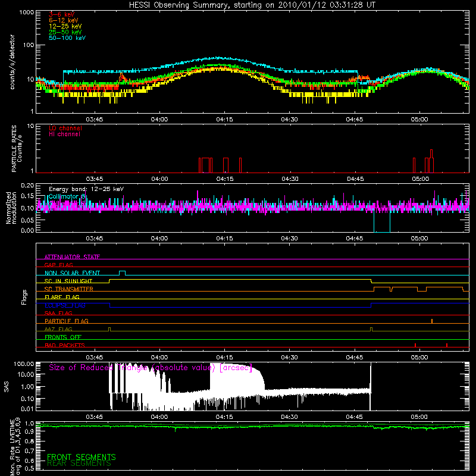Click the PARTICLE RATES Counts/s axis label
Viewport: 476px width, 476px height.
pos(17,149)
